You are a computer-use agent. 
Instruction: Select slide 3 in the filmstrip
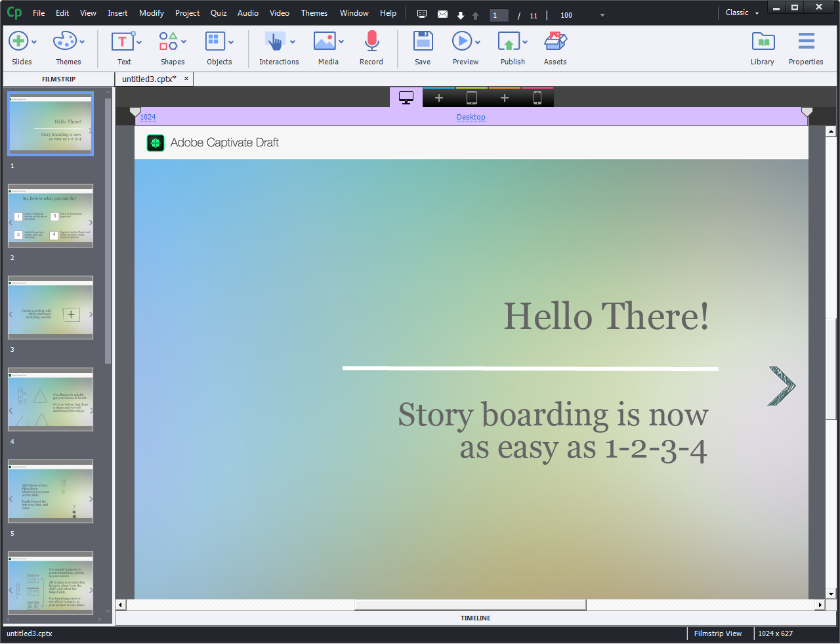51,307
